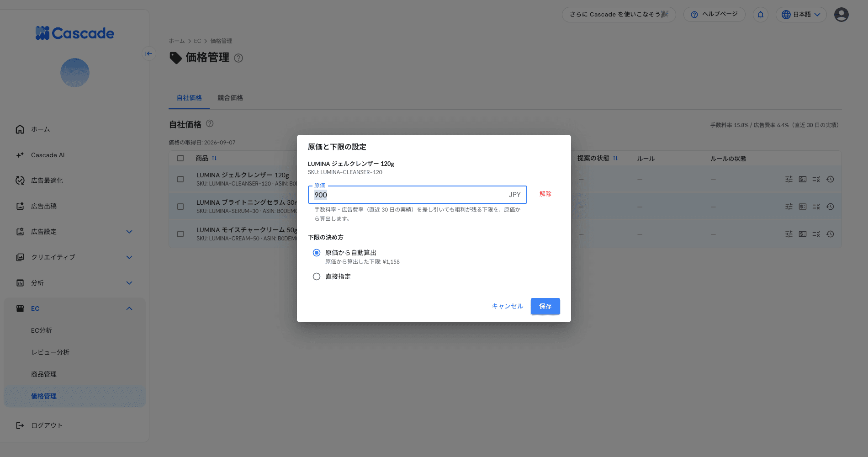
Task: Click the クリエイティブ icon
Action: [20, 257]
